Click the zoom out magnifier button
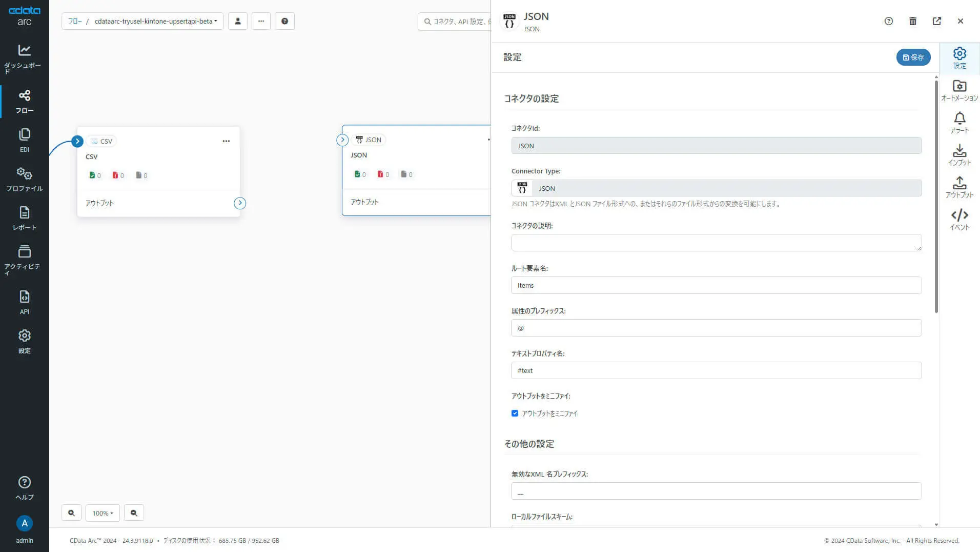980x552 pixels. click(134, 513)
